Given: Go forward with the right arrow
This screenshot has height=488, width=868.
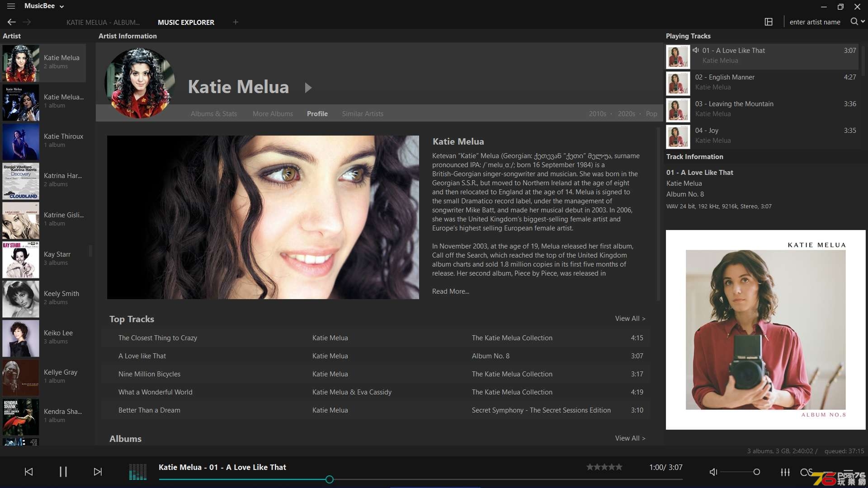Looking at the screenshot, I should coord(27,22).
